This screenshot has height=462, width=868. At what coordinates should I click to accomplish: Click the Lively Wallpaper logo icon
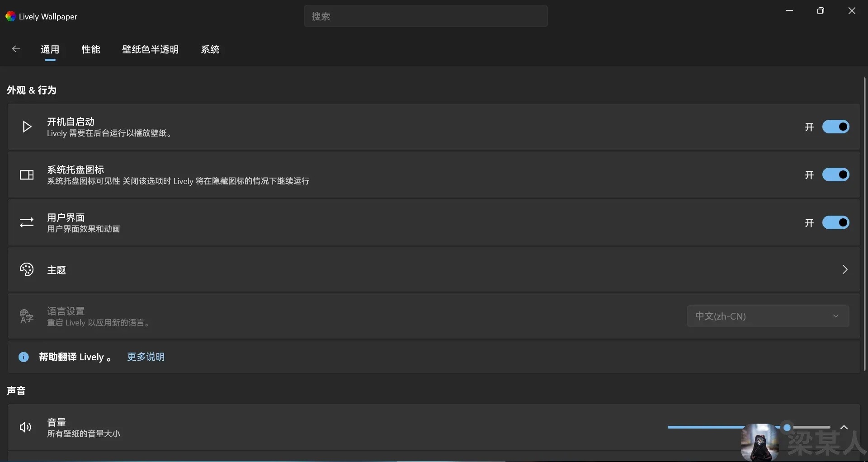point(10,17)
